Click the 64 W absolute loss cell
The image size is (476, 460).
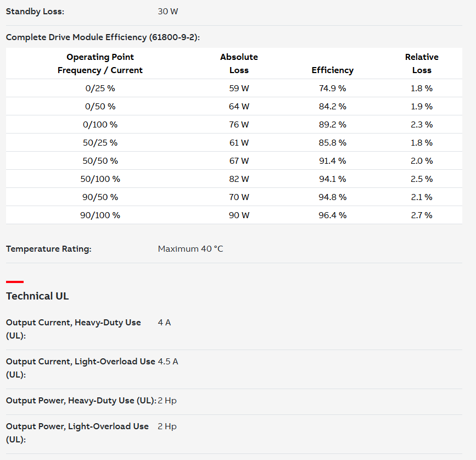[x=239, y=106]
